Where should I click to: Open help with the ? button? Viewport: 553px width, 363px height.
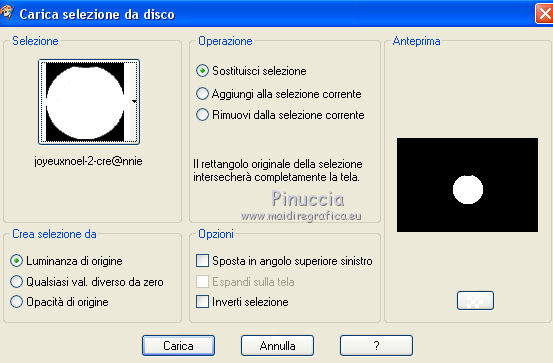376,345
